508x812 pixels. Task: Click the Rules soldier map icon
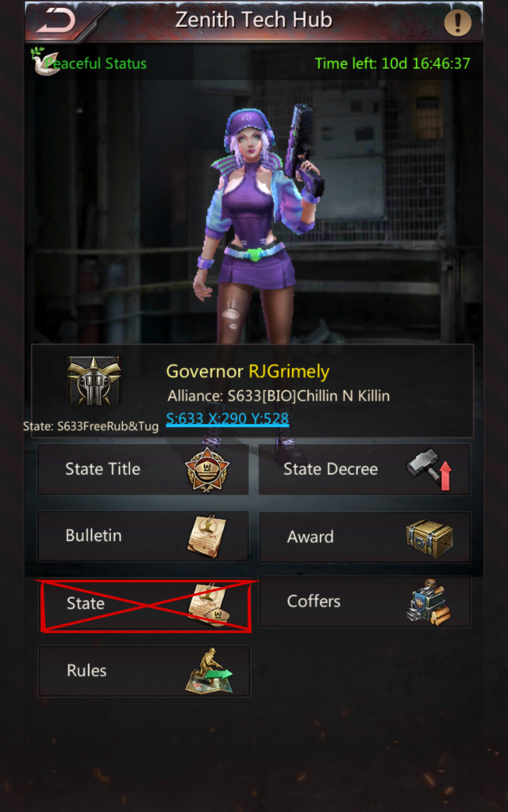point(209,671)
